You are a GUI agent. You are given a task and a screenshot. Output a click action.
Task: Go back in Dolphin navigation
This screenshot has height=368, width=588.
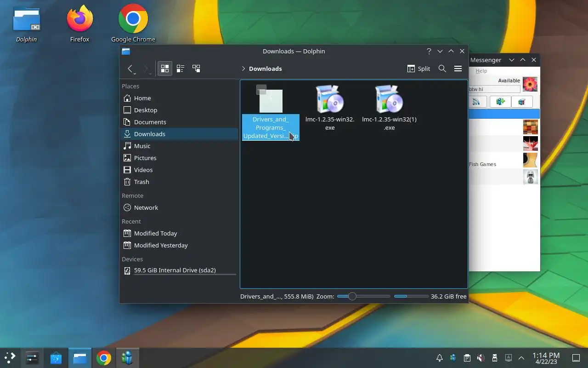pos(131,69)
